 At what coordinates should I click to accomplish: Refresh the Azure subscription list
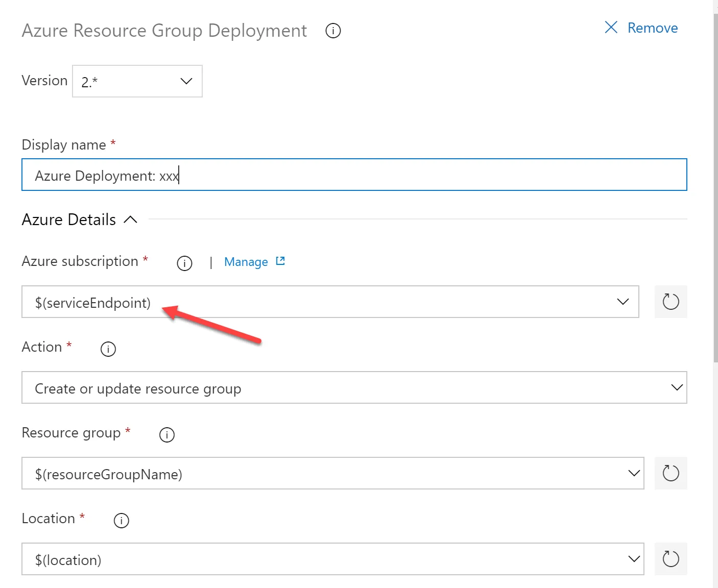click(671, 302)
